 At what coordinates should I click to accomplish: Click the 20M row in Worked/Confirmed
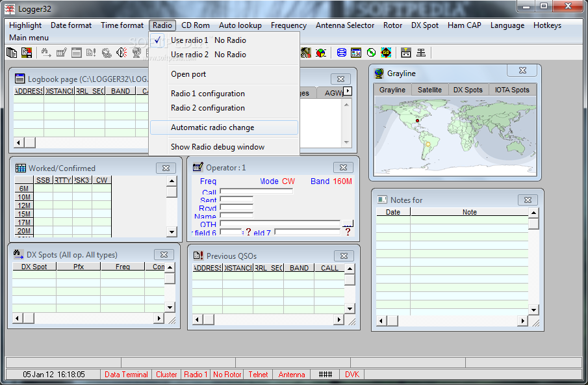pos(63,231)
